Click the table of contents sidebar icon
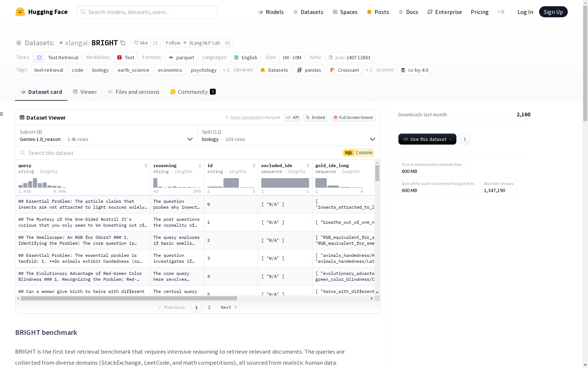The width and height of the screenshot is (588, 368). [2, 114]
